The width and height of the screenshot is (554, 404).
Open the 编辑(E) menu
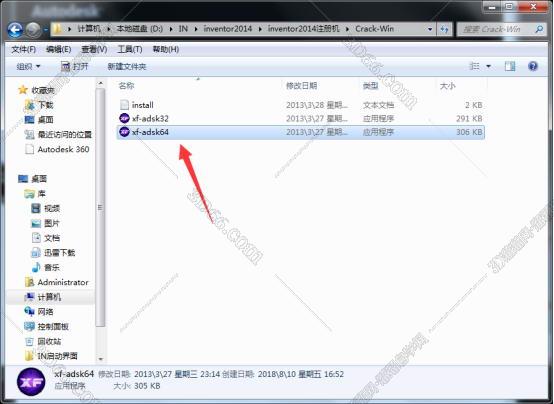(58, 49)
